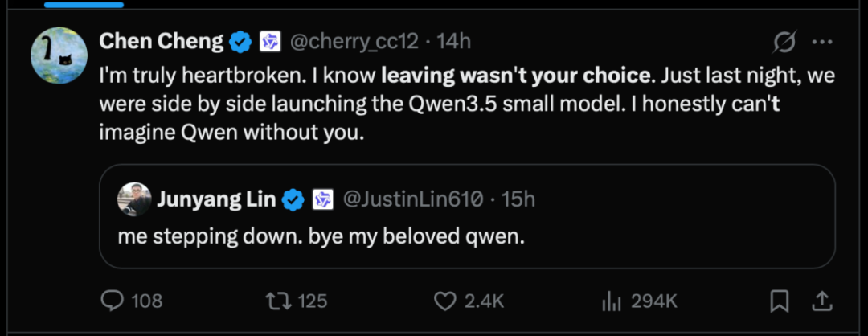
Task: Open the 14h timestamp link
Action: coord(456,42)
